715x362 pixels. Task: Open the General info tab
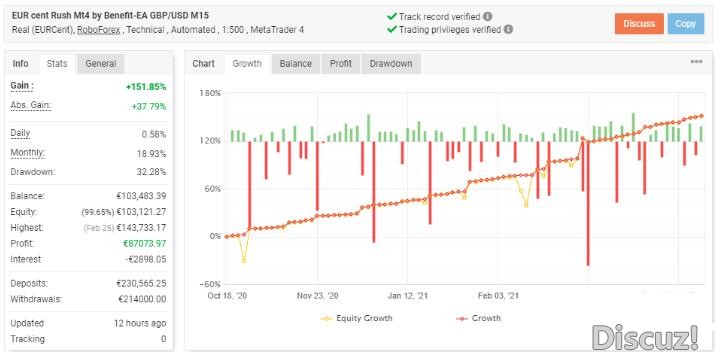click(x=101, y=64)
